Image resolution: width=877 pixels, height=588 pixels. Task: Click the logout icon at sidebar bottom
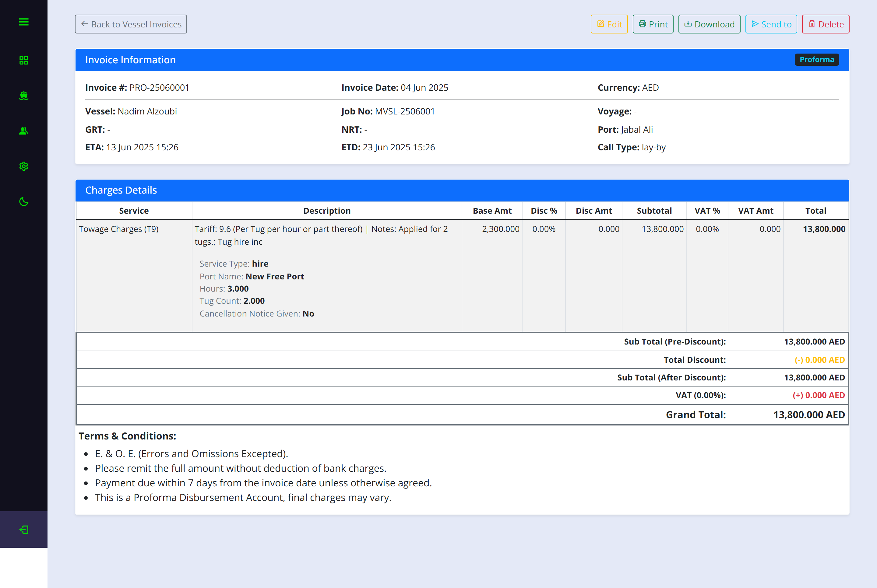click(24, 530)
